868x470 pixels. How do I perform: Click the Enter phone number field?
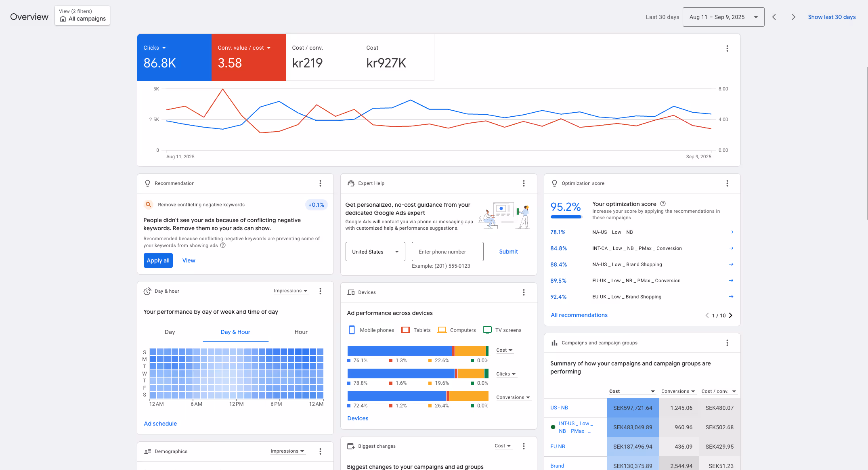(x=447, y=252)
